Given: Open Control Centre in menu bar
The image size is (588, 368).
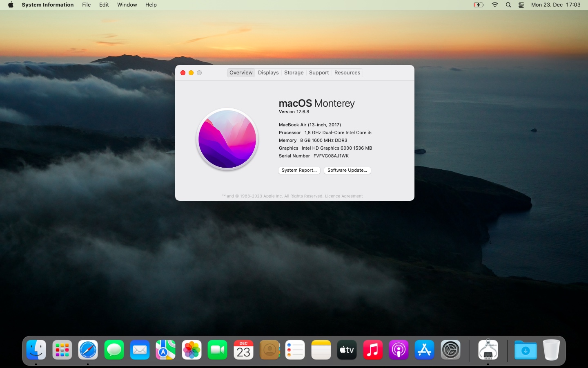Looking at the screenshot, I should 521,5.
